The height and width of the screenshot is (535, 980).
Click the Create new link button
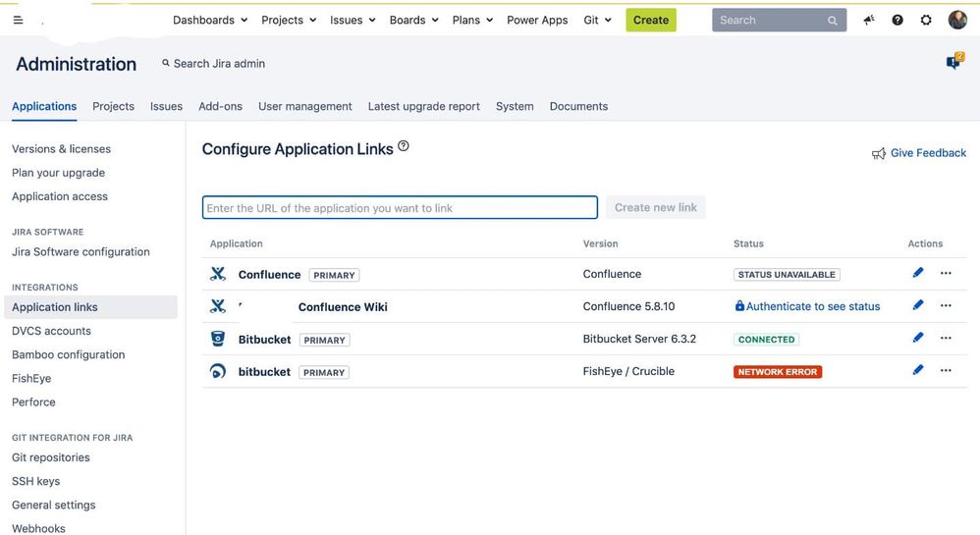coord(656,207)
